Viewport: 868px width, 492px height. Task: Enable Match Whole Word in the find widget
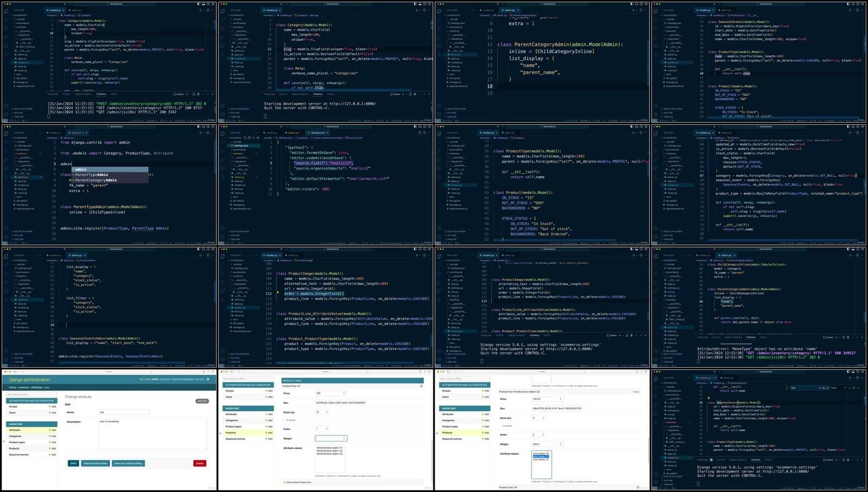[823, 388]
